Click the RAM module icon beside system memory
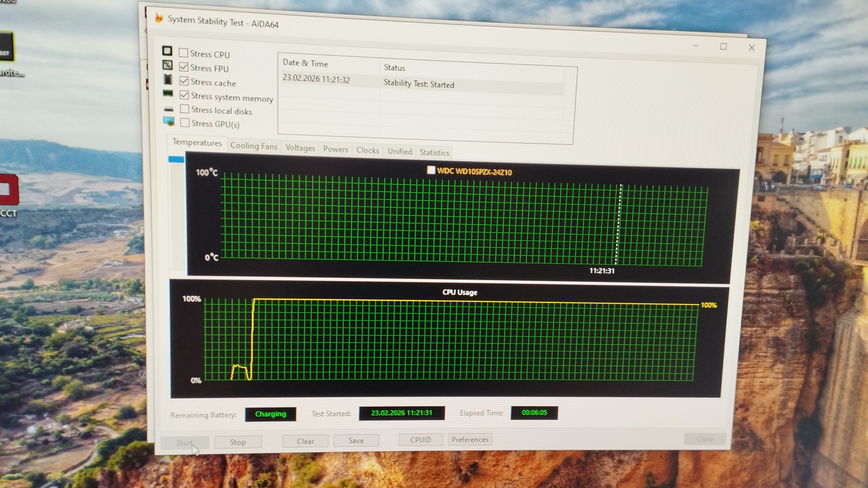Image resolution: width=868 pixels, height=488 pixels. point(168,94)
